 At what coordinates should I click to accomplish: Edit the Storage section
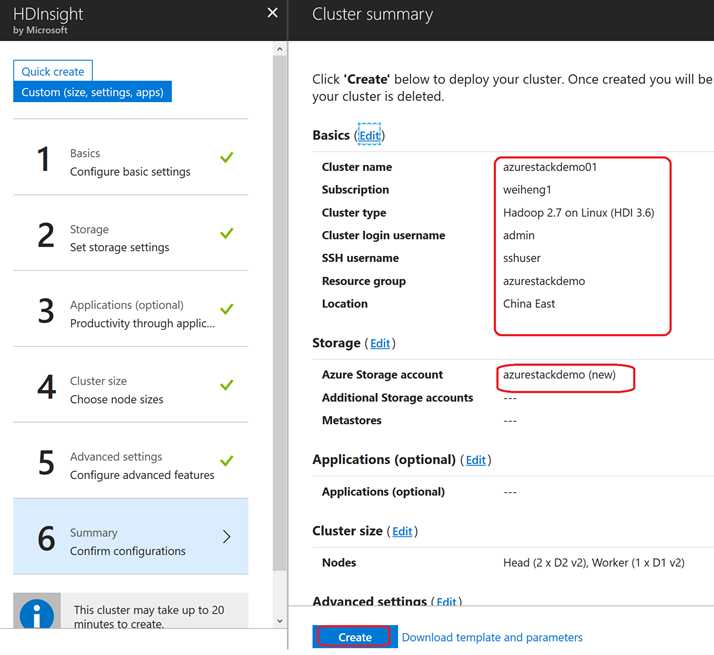[380, 343]
